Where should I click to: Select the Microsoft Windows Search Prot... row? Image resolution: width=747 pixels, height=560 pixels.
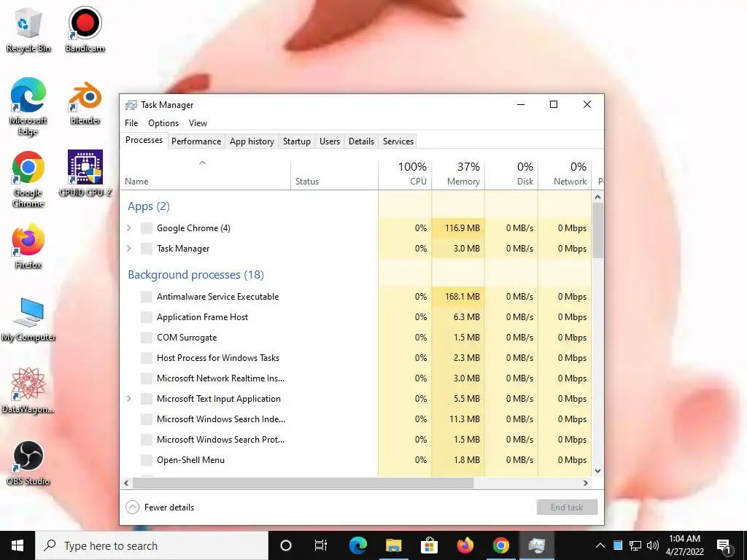[x=356, y=440]
